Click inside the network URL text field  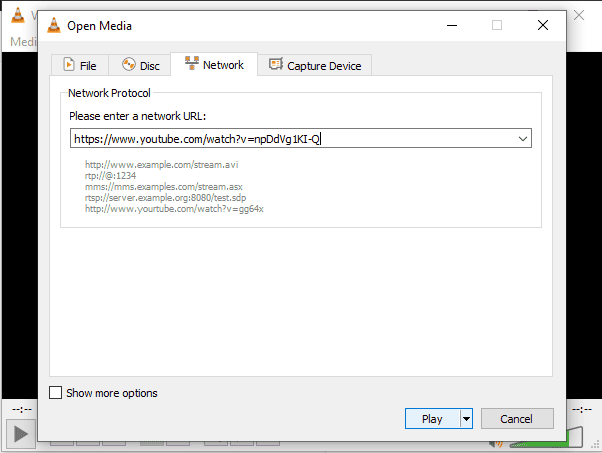[x=290, y=139]
